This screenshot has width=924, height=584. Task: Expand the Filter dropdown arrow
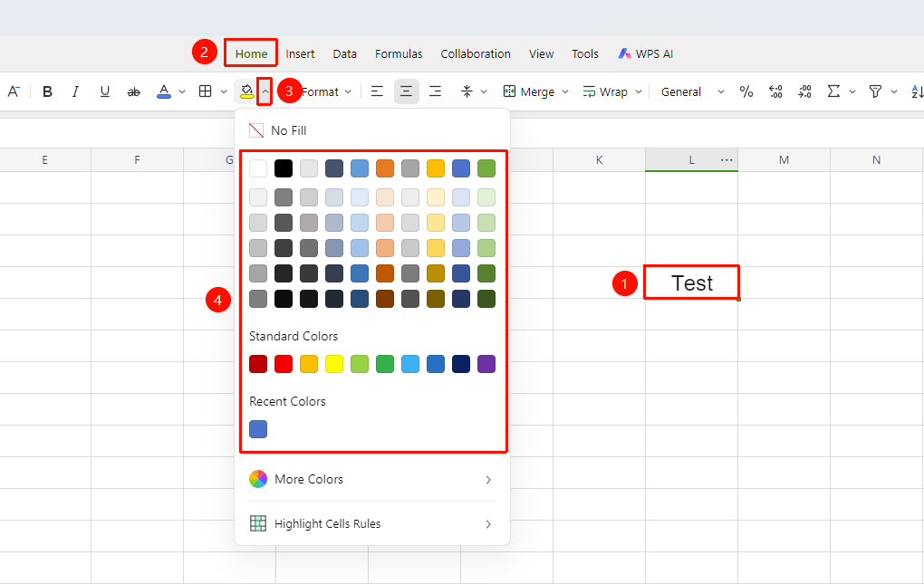(894, 91)
